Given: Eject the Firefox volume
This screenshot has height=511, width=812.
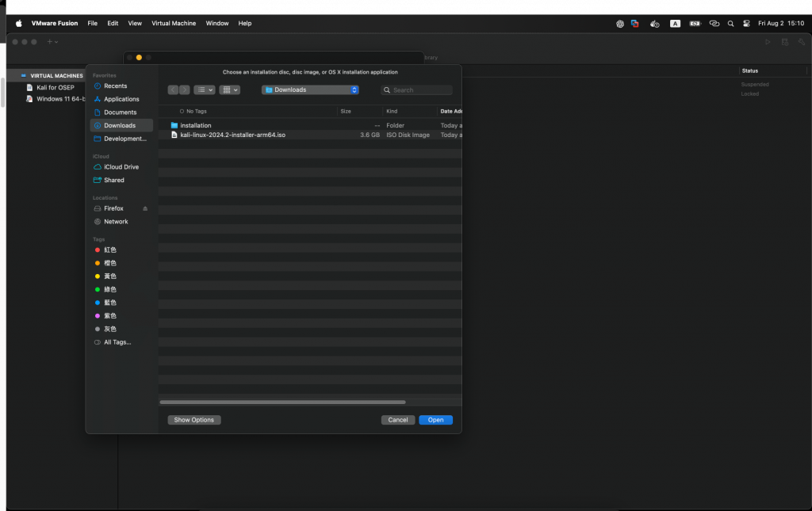Looking at the screenshot, I should coord(145,208).
